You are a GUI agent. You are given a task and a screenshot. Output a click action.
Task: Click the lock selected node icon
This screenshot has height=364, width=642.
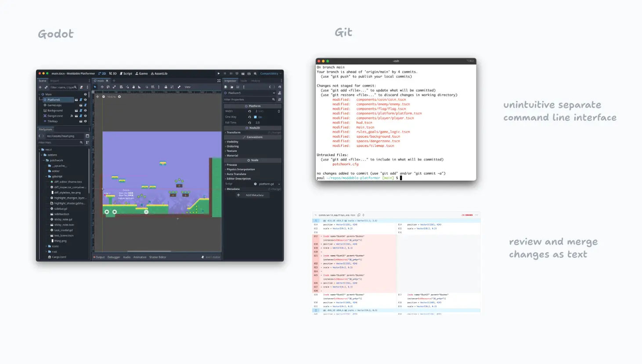pos(166,87)
